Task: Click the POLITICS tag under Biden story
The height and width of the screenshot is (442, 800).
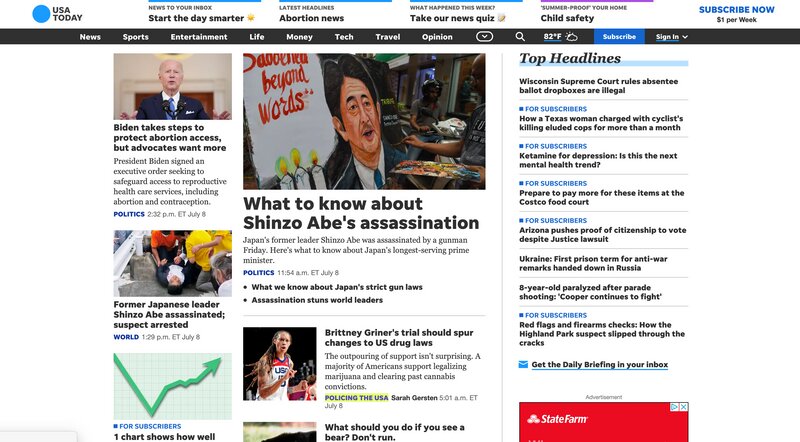Action: 129,214
